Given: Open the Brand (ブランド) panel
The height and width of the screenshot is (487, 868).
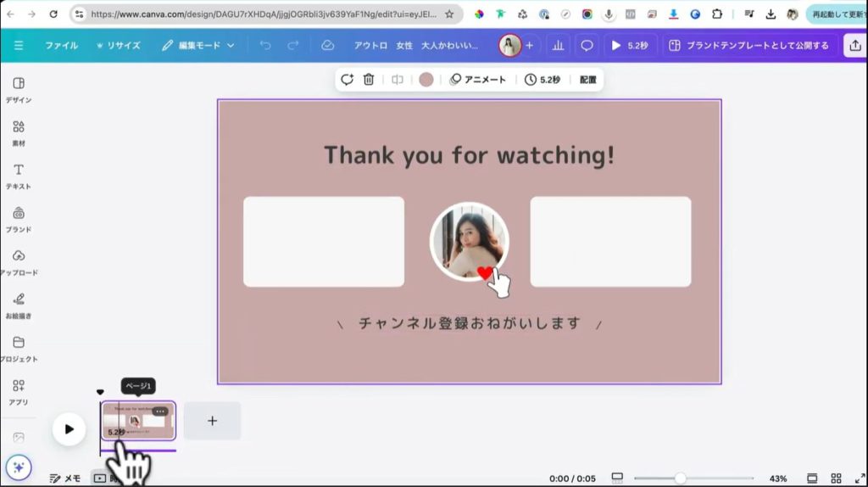Looking at the screenshot, I should [x=19, y=218].
